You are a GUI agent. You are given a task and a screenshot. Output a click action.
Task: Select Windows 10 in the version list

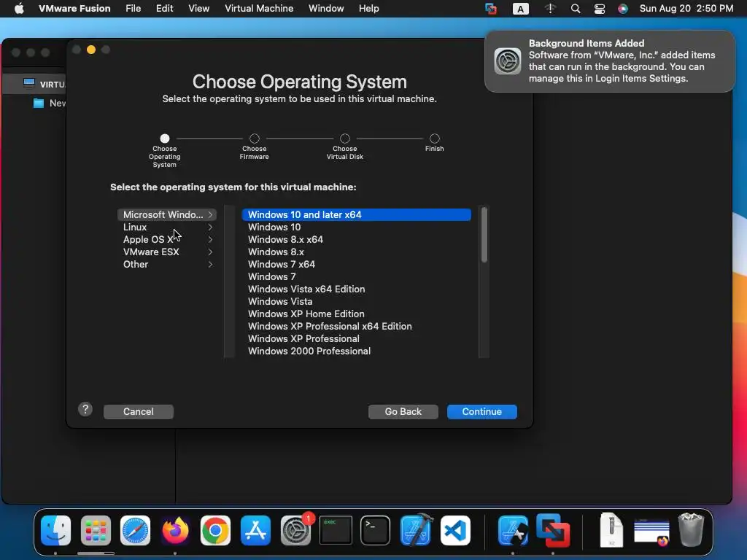click(356, 227)
